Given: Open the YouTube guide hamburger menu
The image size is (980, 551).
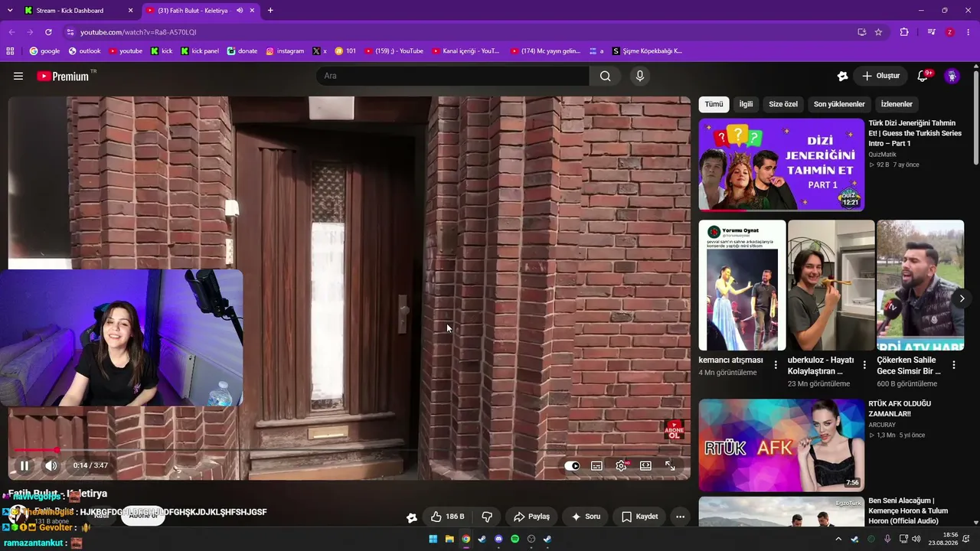Looking at the screenshot, I should coord(18,76).
